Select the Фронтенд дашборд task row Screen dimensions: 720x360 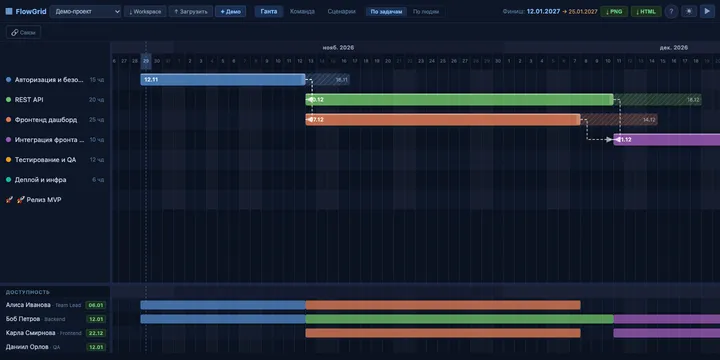coord(55,120)
